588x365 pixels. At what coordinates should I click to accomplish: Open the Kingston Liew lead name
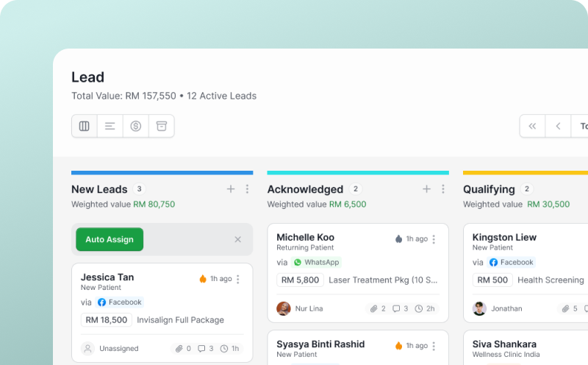pos(504,238)
